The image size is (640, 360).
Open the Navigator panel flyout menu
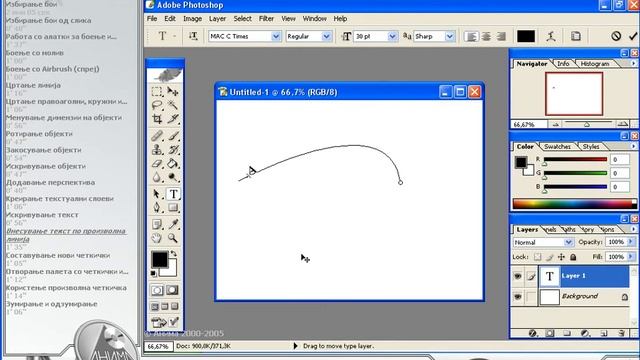click(x=633, y=64)
